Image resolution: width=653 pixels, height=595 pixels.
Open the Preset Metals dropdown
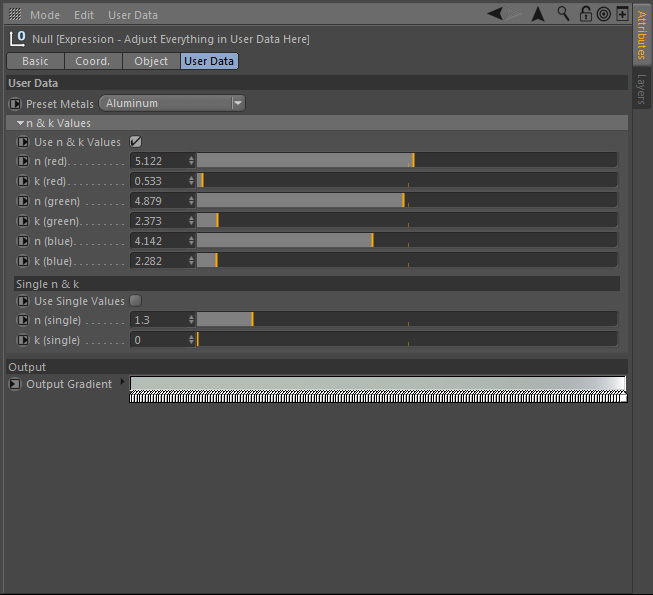coord(172,103)
